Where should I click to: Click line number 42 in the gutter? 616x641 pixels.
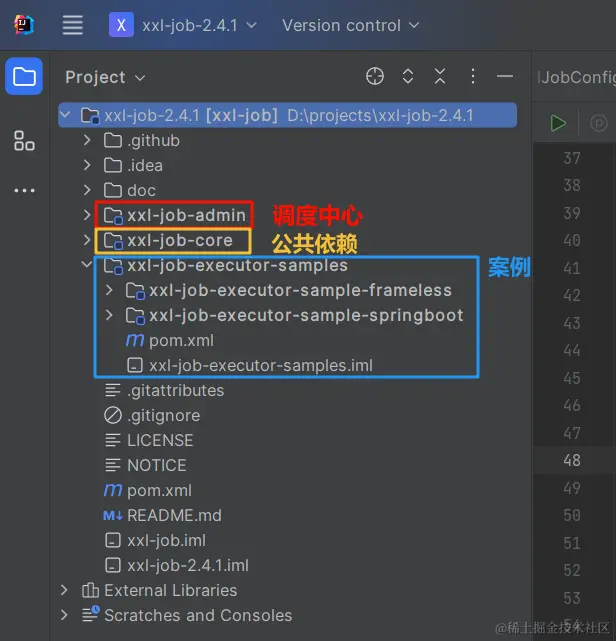pyautogui.click(x=572, y=296)
